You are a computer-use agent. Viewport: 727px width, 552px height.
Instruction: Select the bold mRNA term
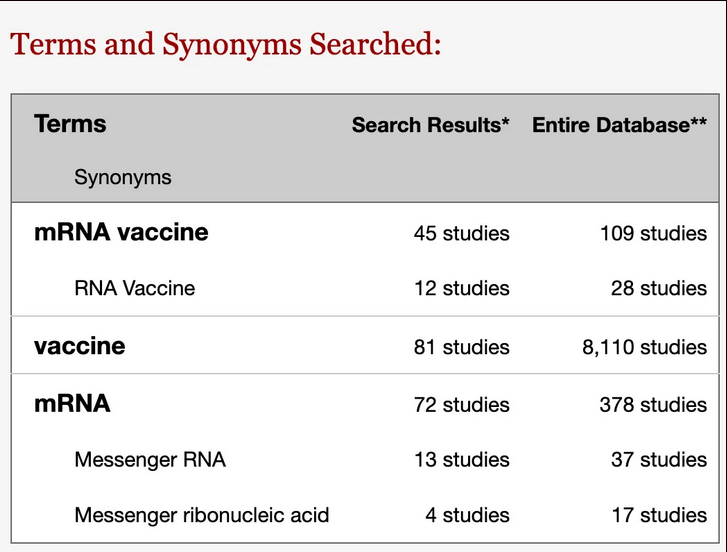(x=72, y=404)
